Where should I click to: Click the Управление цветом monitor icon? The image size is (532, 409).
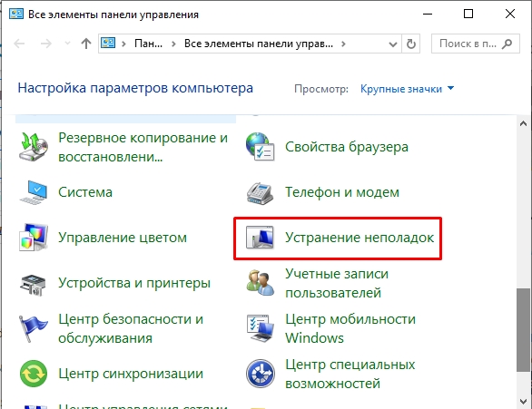coord(34,238)
